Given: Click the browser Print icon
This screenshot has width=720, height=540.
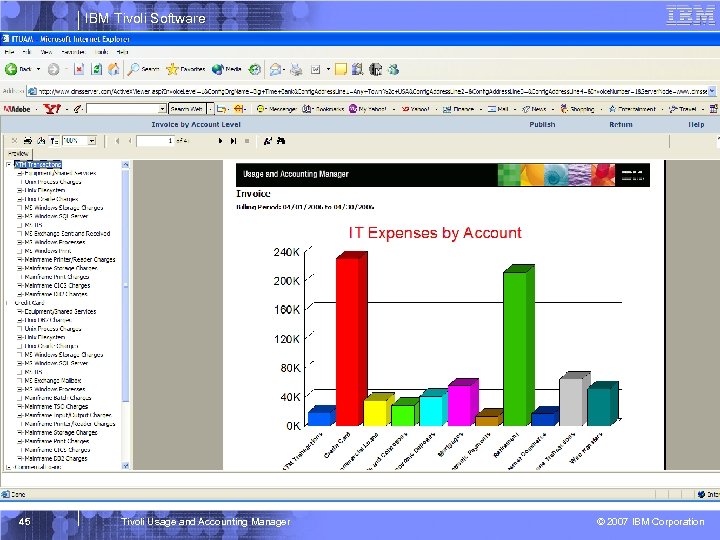Looking at the screenshot, I should pyautogui.click(x=296, y=69).
